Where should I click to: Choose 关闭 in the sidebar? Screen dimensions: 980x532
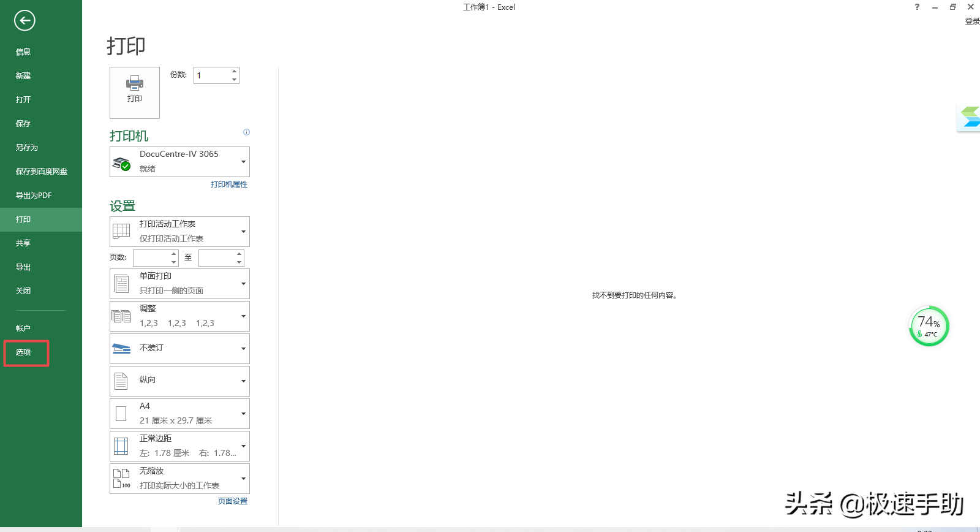click(x=41, y=291)
